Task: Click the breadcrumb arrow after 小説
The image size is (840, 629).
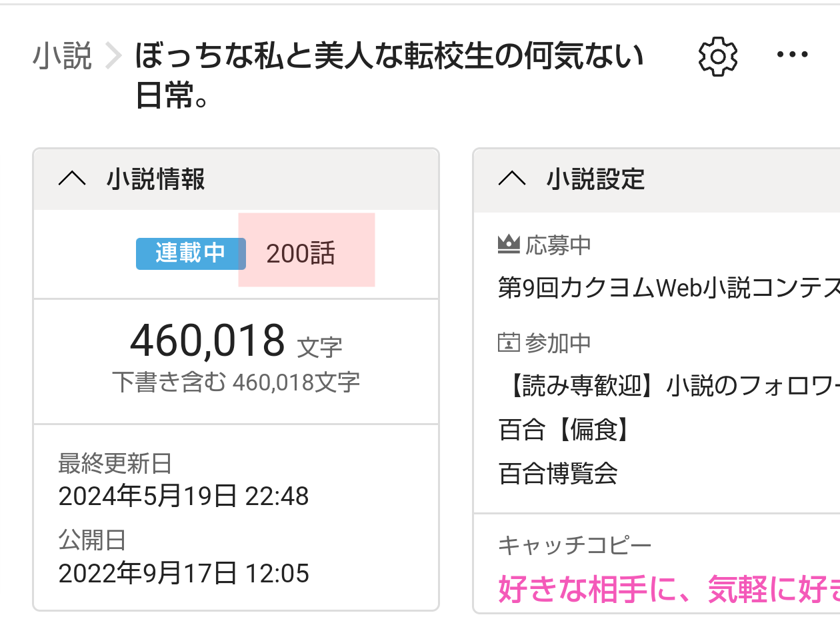Action: [114, 57]
